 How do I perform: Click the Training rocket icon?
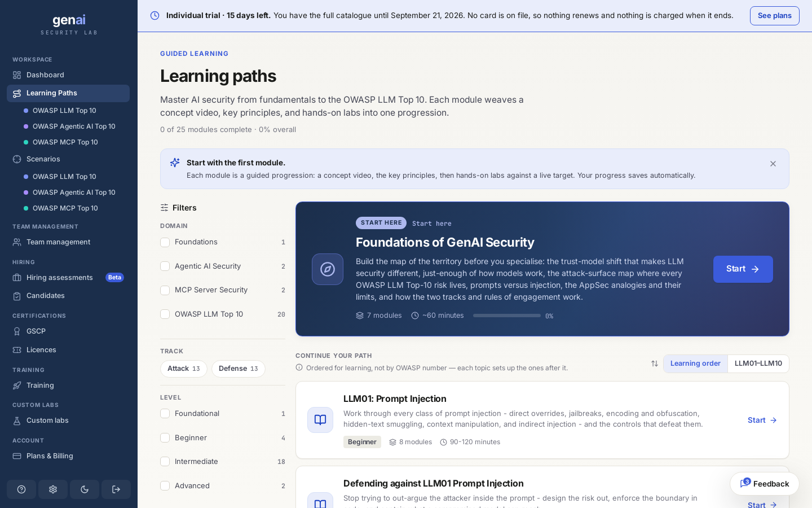click(x=17, y=386)
